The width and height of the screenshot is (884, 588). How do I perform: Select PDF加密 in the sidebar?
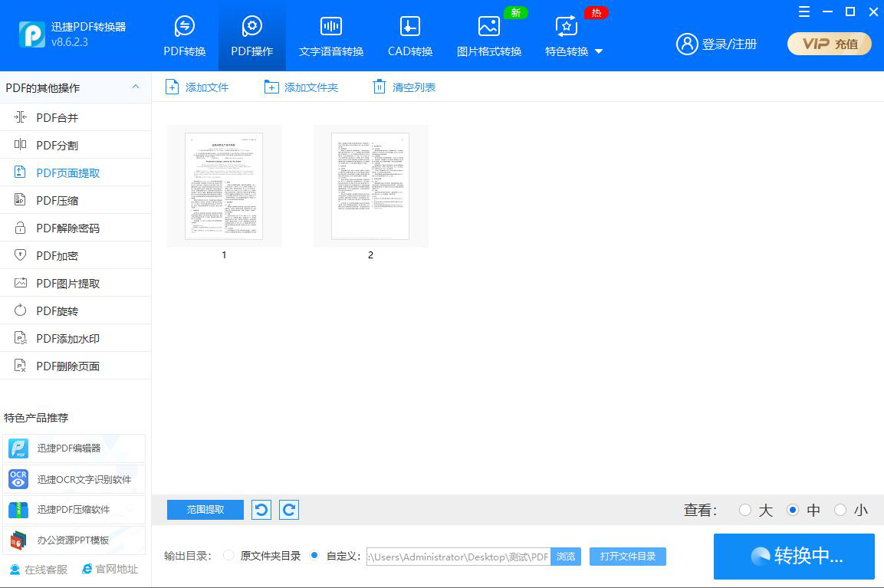pos(76,255)
